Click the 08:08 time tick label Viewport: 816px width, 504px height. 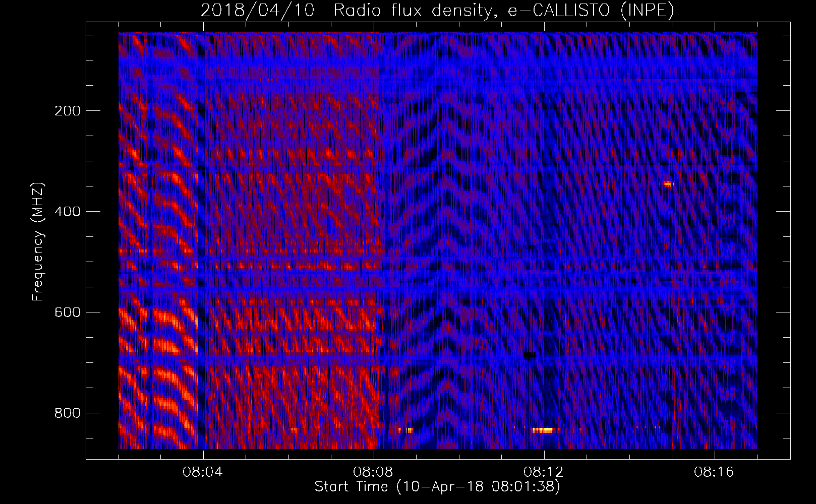point(374,472)
